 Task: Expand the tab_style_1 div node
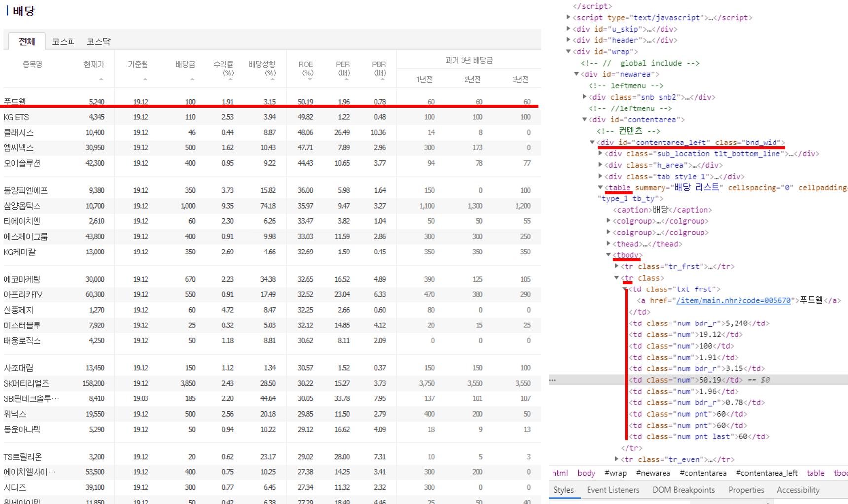(x=600, y=176)
